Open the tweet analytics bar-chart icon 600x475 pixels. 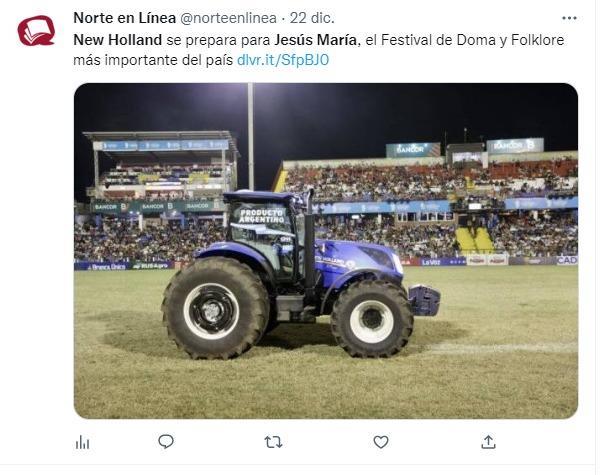point(82,443)
